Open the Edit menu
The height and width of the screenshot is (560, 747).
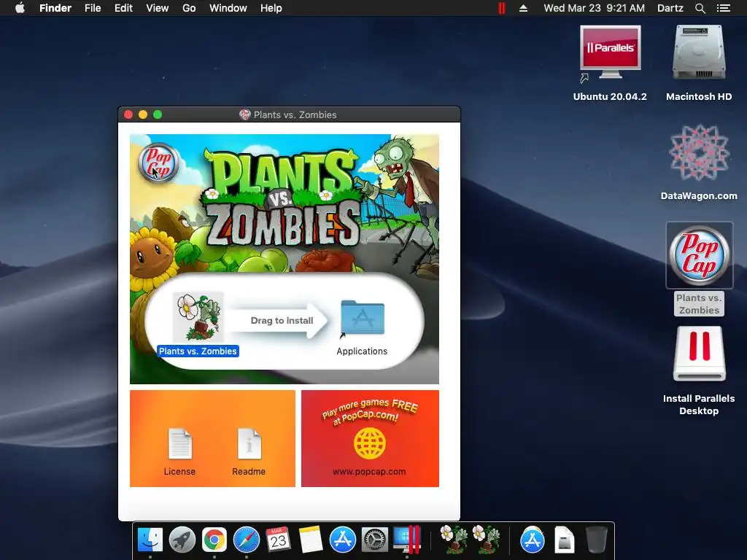[123, 8]
